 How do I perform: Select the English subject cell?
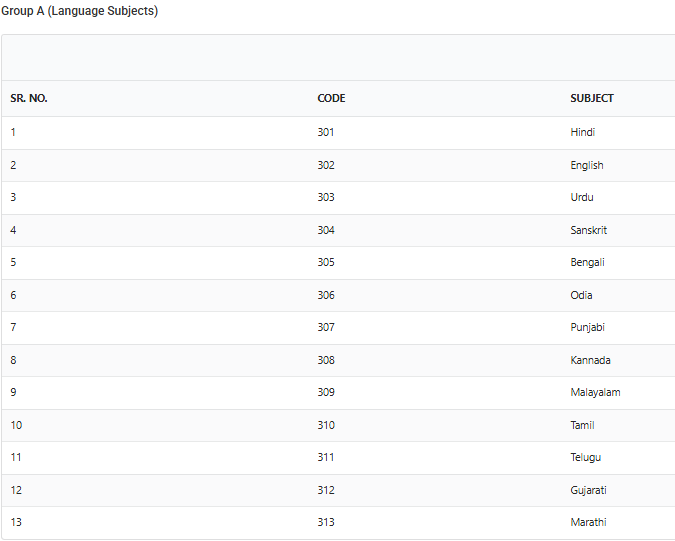587,165
